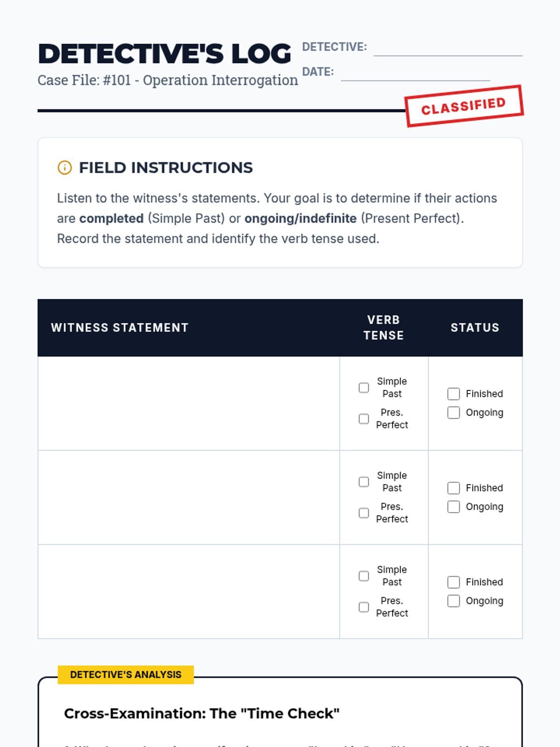Mark third statement as Finished

tap(454, 582)
